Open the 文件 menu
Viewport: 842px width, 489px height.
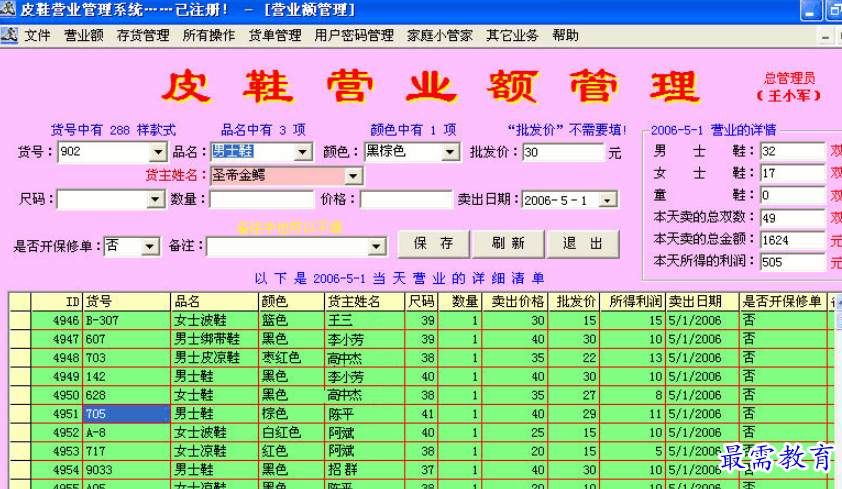coord(37,35)
